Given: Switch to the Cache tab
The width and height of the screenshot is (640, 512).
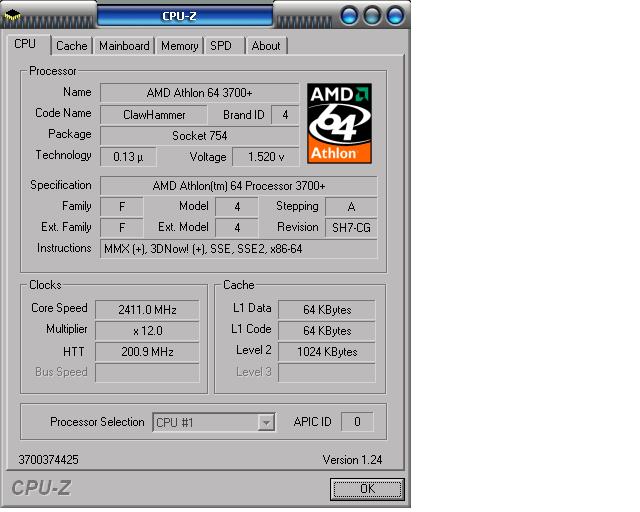Looking at the screenshot, I should pyautogui.click(x=72, y=46).
